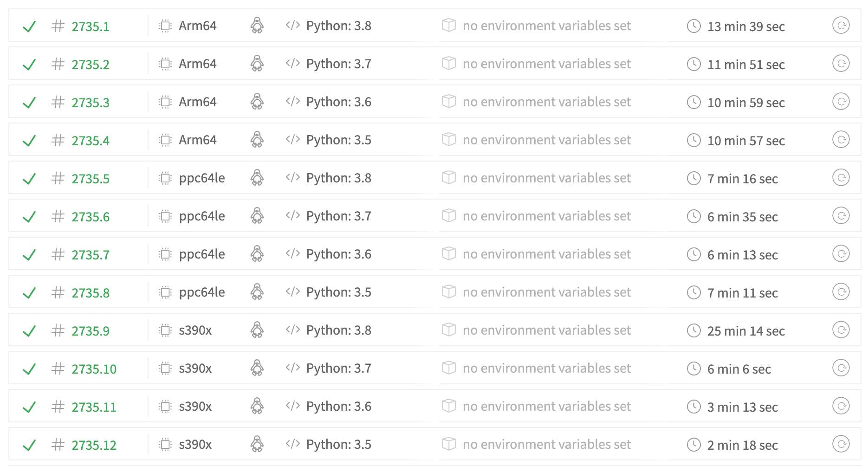Image resolution: width=868 pixels, height=466 pixels.
Task: Restart job 2735.6 via its restart icon
Action: (x=841, y=216)
